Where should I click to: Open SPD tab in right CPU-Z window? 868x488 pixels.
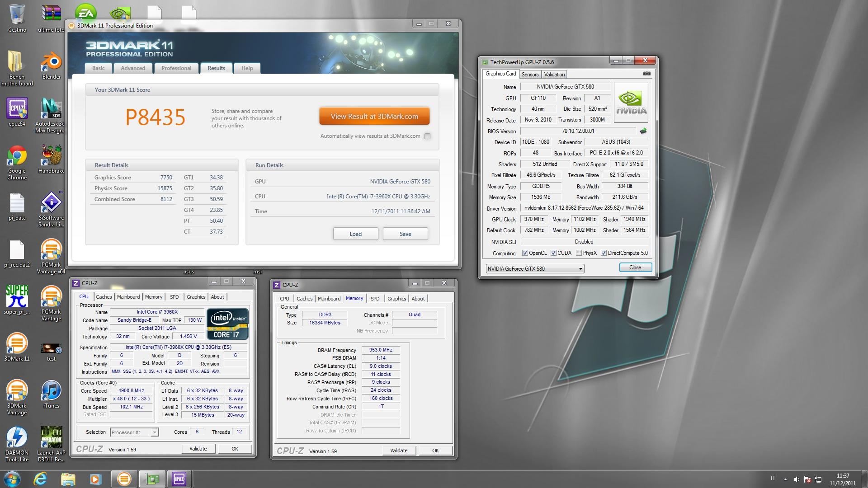coord(375,299)
